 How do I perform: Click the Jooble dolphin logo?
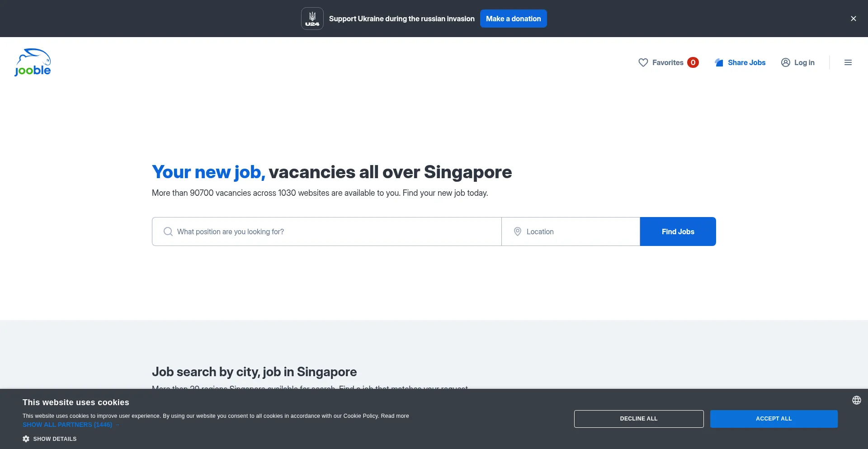click(x=33, y=62)
